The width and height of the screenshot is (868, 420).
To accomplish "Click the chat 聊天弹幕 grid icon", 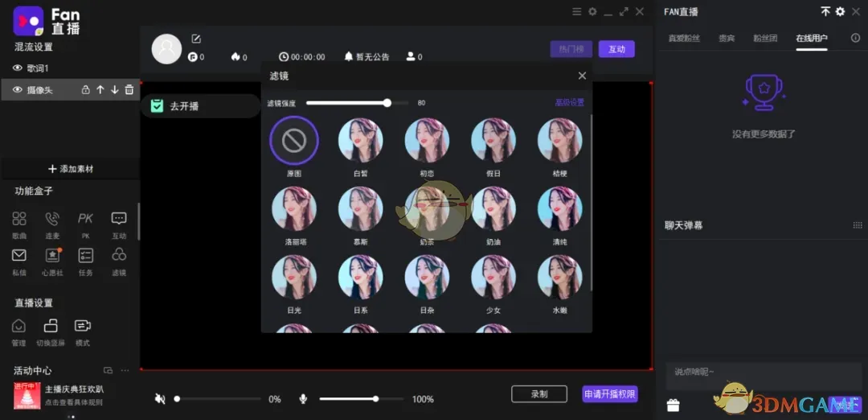I will (858, 225).
